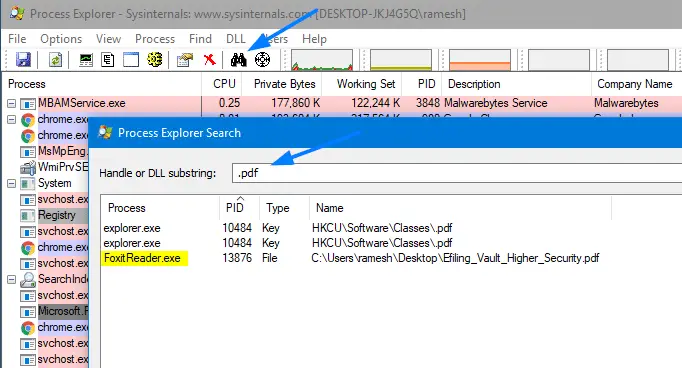Select the MsMpEng process row
Screen dimensions: 682x368
pyautogui.click(x=62, y=151)
